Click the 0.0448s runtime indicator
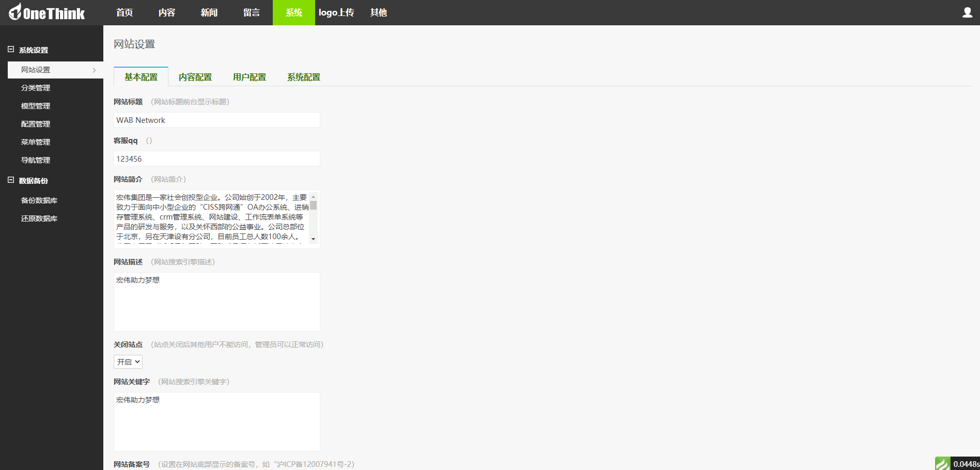Viewport: 980px width, 470px height. coord(965,464)
